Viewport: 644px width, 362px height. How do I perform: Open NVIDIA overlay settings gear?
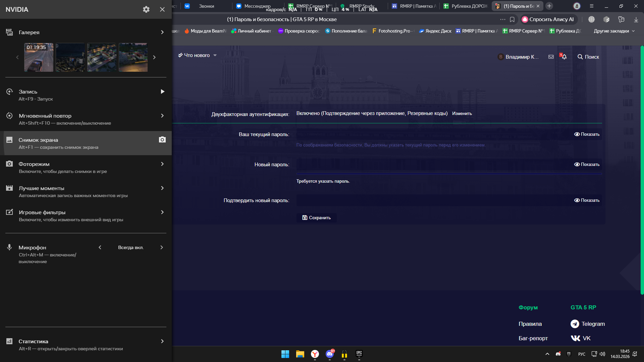pos(146,9)
